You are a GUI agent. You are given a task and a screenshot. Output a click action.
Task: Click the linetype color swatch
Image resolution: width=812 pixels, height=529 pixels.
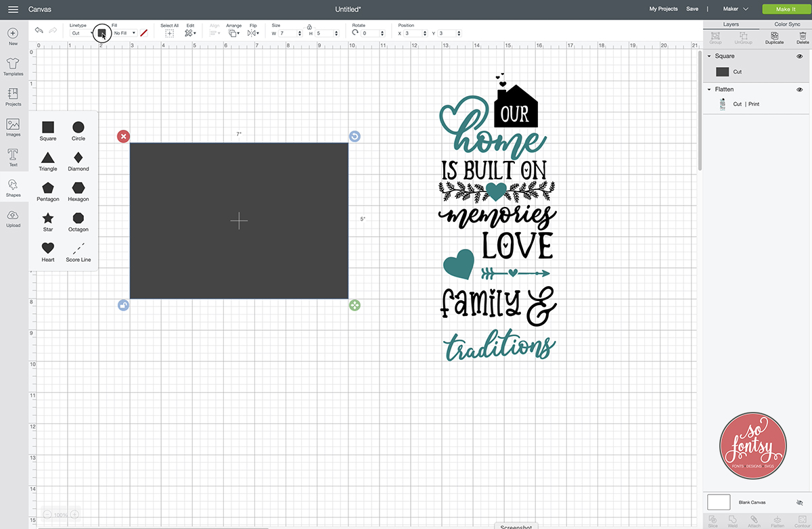pos(101,32)
